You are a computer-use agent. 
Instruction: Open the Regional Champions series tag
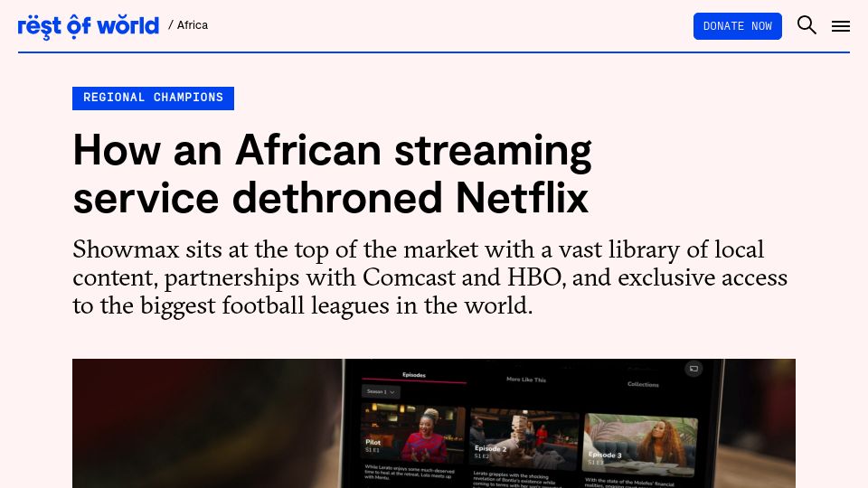pos(153,98)
